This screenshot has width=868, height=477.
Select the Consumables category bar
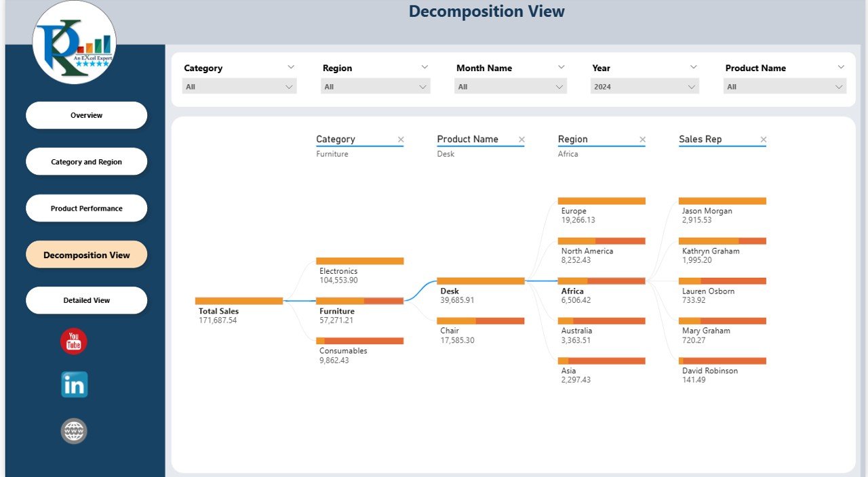[359, 341]
